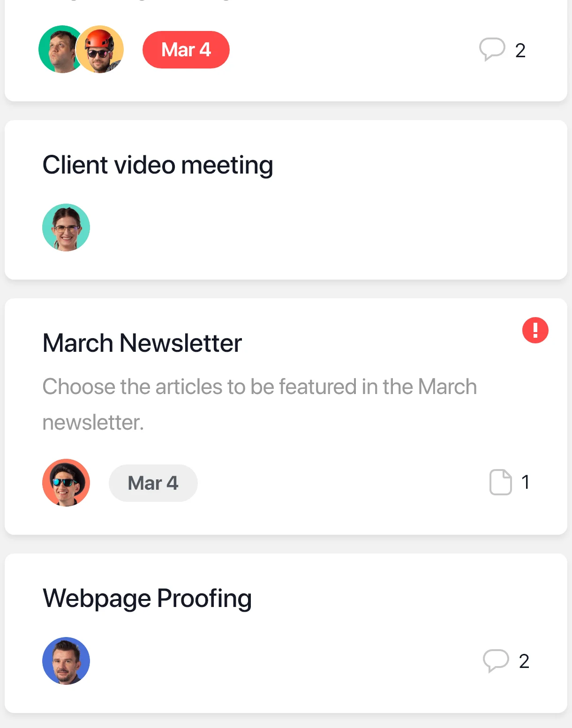Click the woman avatar on Client video meeting
572x728 pixels.
[x=66, y=227]
